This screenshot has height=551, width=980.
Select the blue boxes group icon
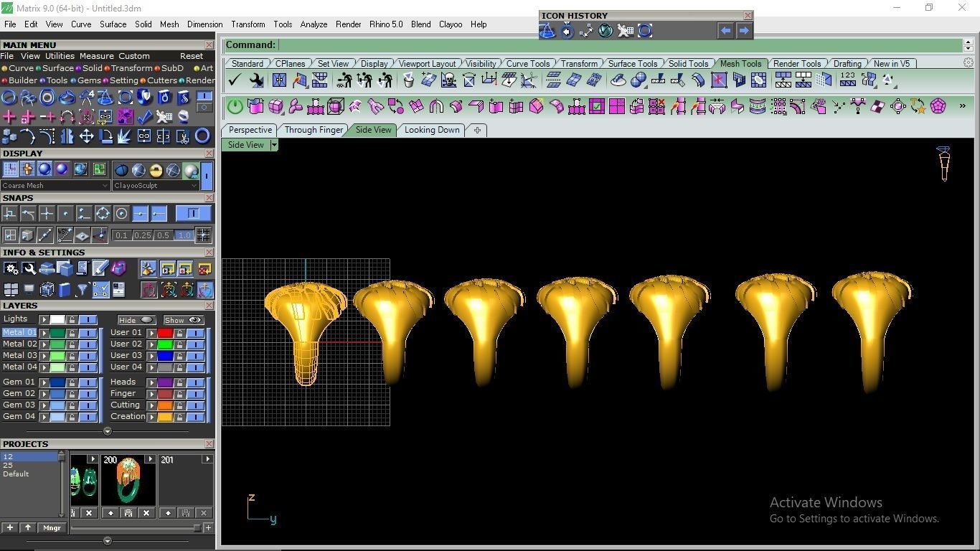9,136
